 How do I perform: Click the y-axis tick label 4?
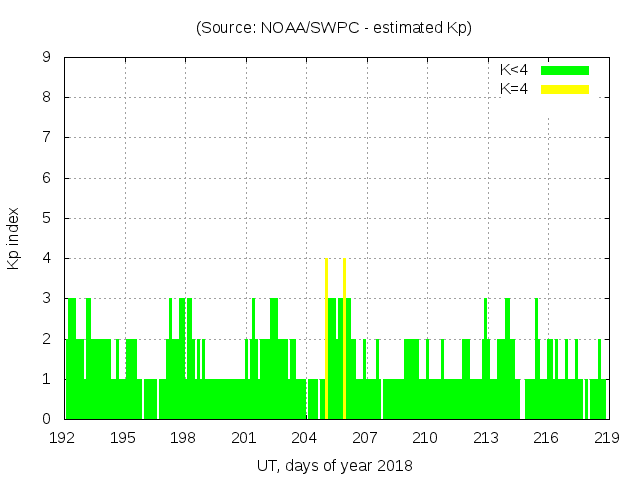coord(46,258)
